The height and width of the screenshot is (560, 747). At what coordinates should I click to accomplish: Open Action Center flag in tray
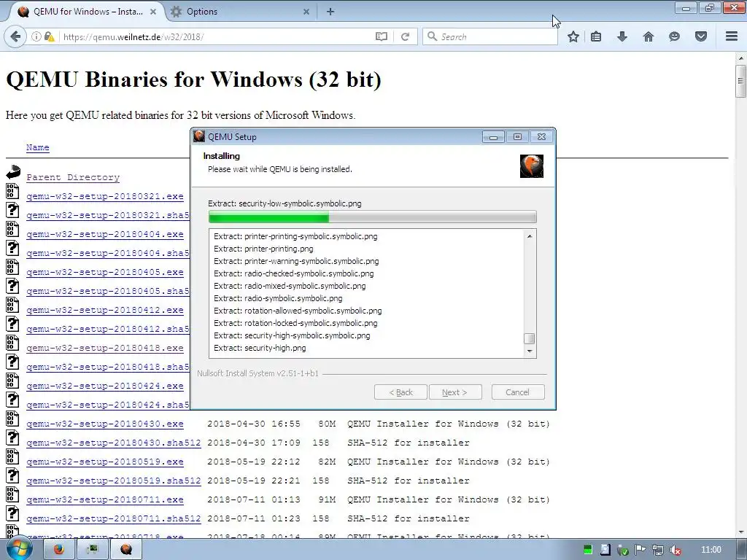click(x=640, y=550)
